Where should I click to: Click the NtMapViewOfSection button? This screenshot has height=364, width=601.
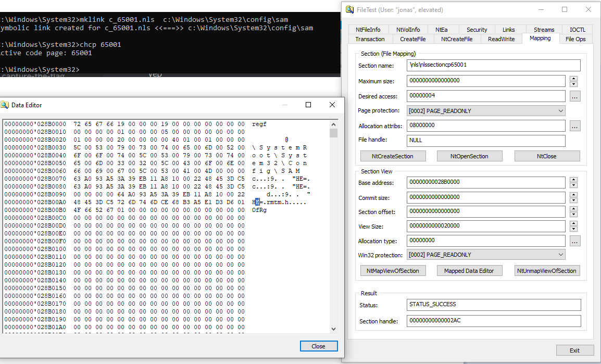pos(393,270)
